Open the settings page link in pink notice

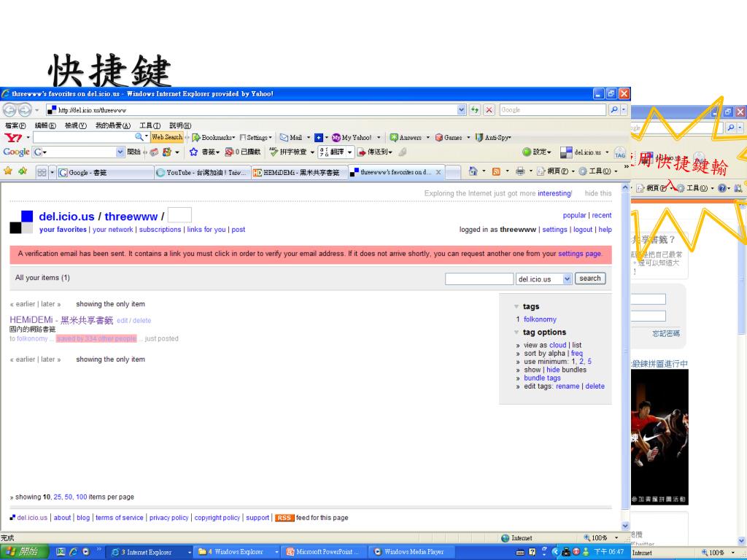click(579, 254)
